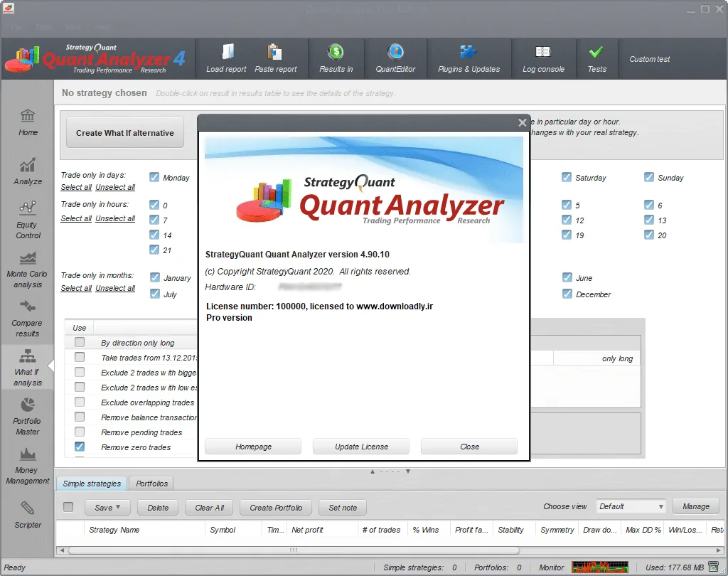The height and width of the screenshot is (576, 728).
Task: Collapse panel with the divider down arrow
Action: [408, 471]
